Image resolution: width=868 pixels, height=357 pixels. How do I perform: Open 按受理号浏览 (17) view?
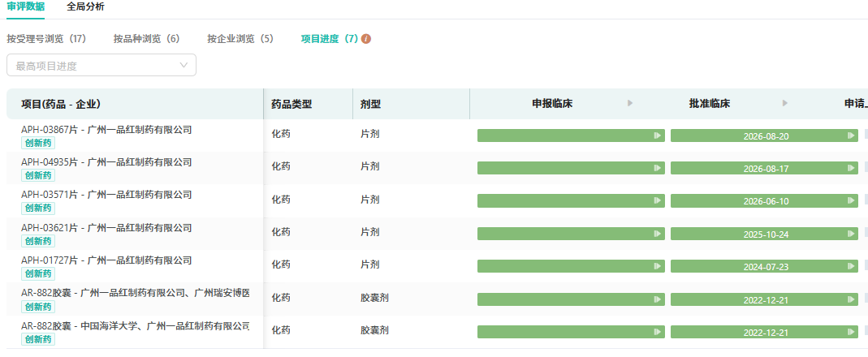46,39
